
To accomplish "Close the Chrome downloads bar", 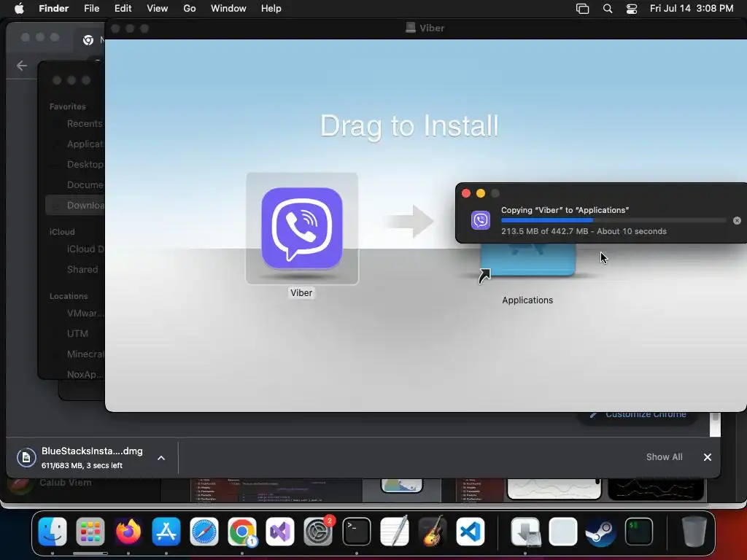I will point(708,457).
